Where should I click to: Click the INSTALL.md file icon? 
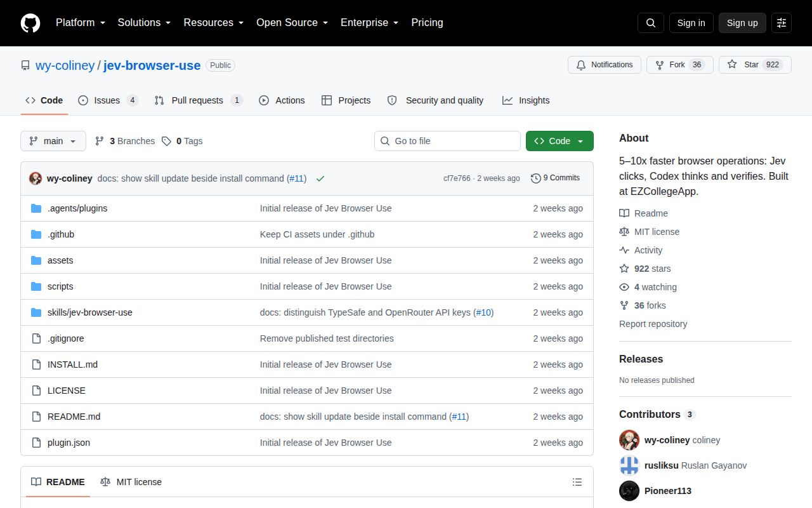[x=36, y=364]
